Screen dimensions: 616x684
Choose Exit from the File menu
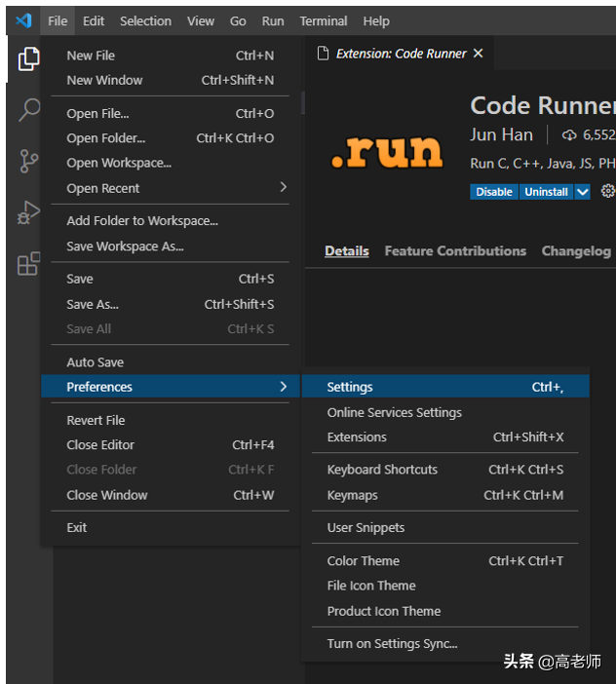(171, 527)
